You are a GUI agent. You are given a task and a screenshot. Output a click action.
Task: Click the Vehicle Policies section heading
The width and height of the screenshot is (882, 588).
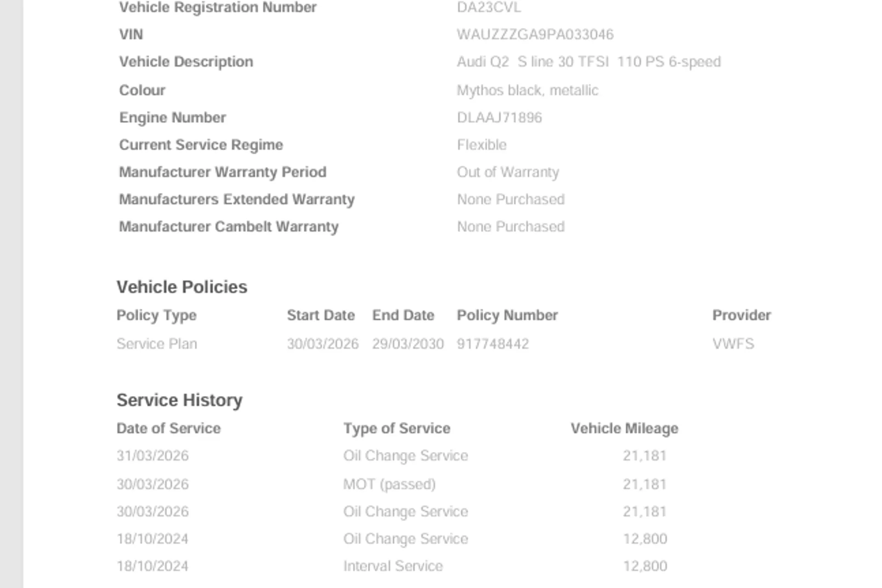[182, 287]
